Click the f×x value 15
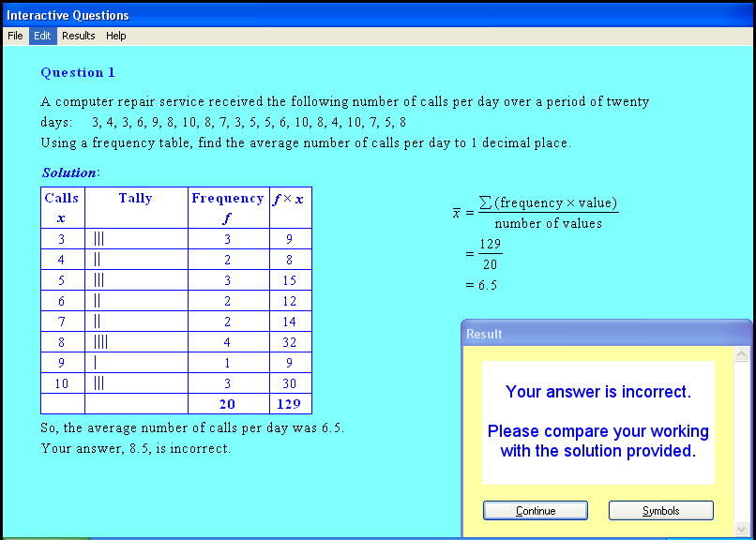 tap(290, 280)
